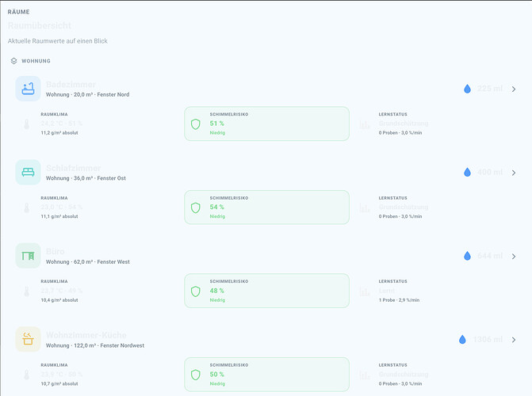Click the 225 ml water amount
The width and height of the screenshot is (532, 396).
coord(490,89)
